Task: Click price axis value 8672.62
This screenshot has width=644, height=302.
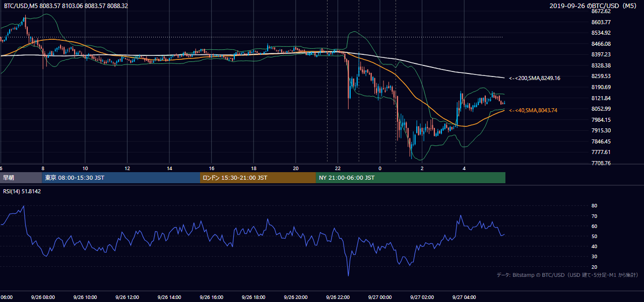Action: coord(601,11)
